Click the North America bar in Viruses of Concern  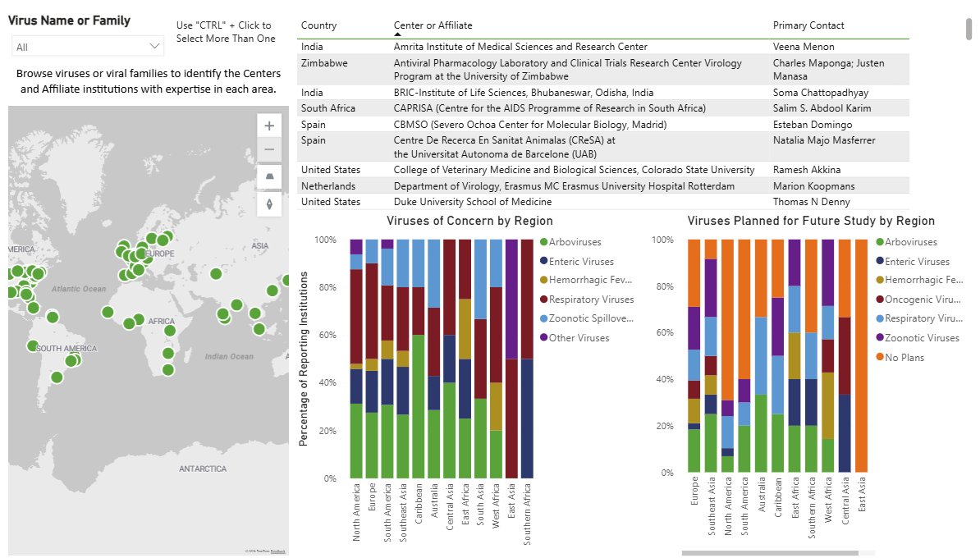coord(356,359)
